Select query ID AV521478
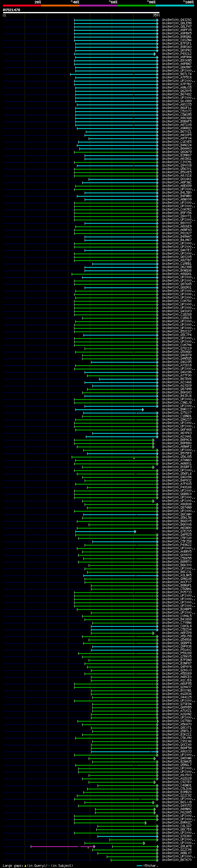This screenshot has width=197, height=868. pyautogui.click(x=11, y=10)
